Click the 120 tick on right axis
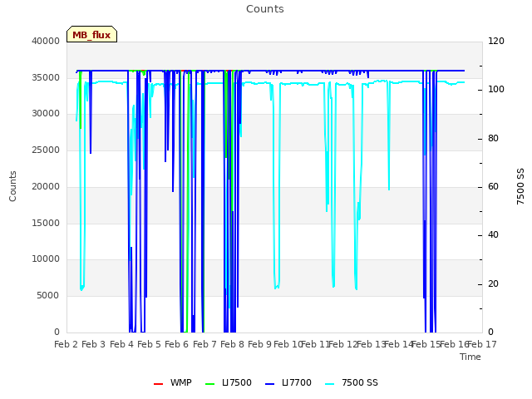 coord(496,41)
